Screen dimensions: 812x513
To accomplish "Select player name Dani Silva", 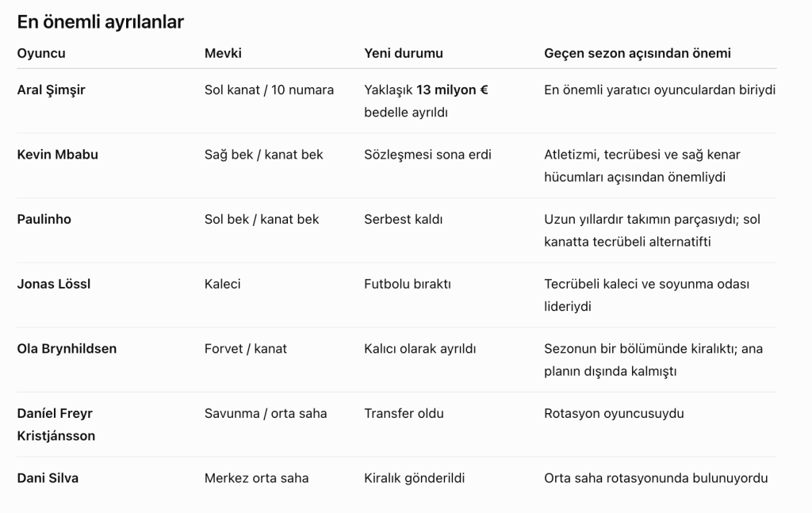I will coord(48,478).
